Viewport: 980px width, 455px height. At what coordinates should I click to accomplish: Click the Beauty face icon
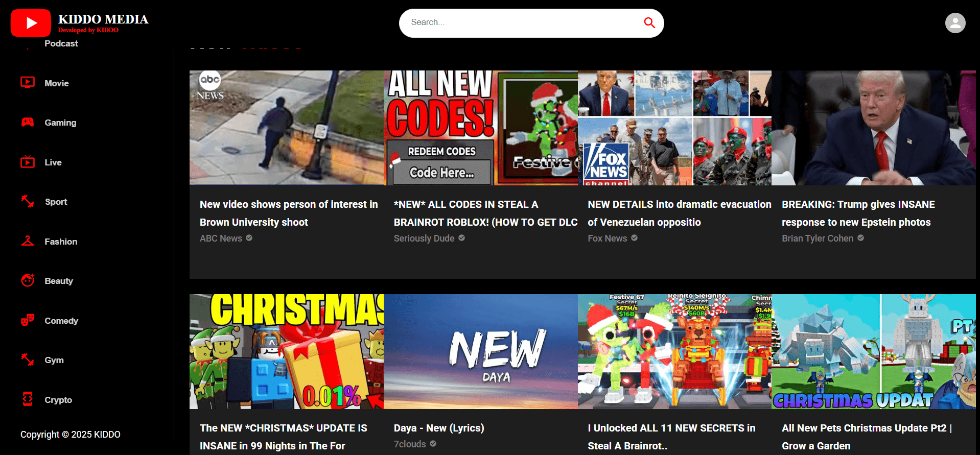(x=28, y=280)
